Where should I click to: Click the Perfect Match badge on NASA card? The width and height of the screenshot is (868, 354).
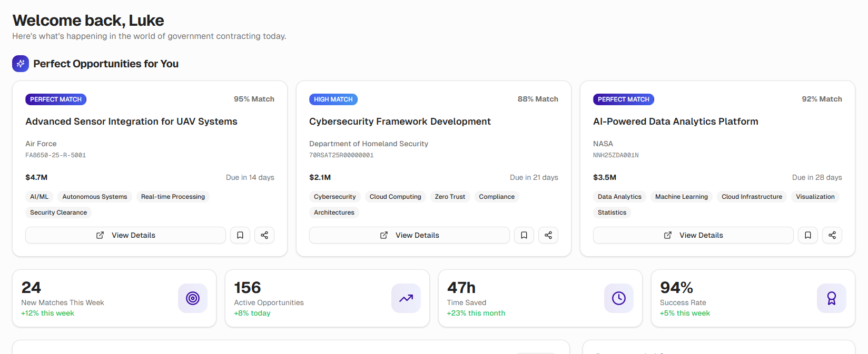point(624,99)
